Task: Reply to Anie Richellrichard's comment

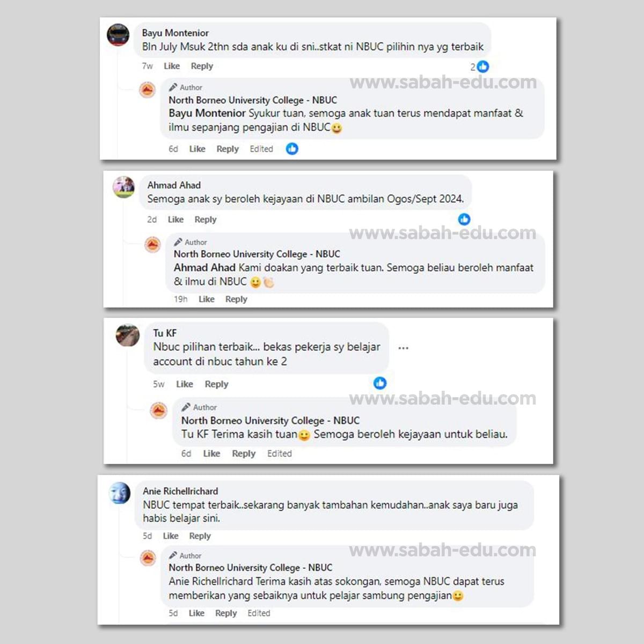Action: (x=200, y=536)
